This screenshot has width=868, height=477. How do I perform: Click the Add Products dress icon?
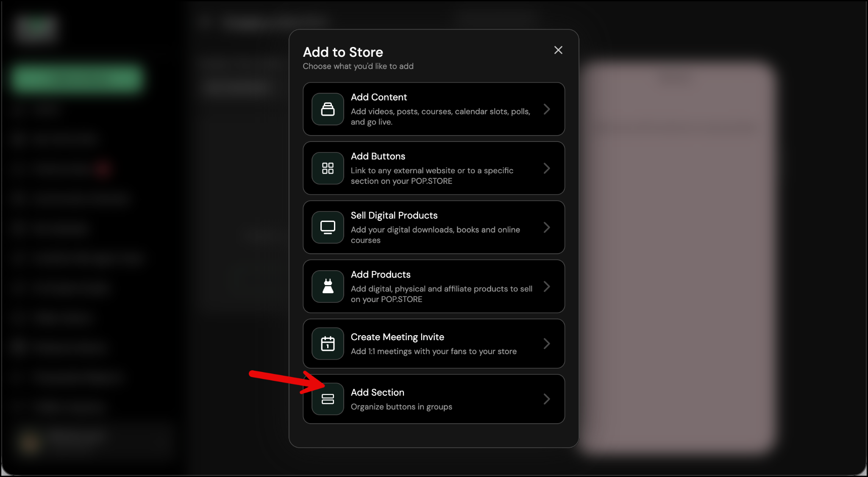point(328,286)
